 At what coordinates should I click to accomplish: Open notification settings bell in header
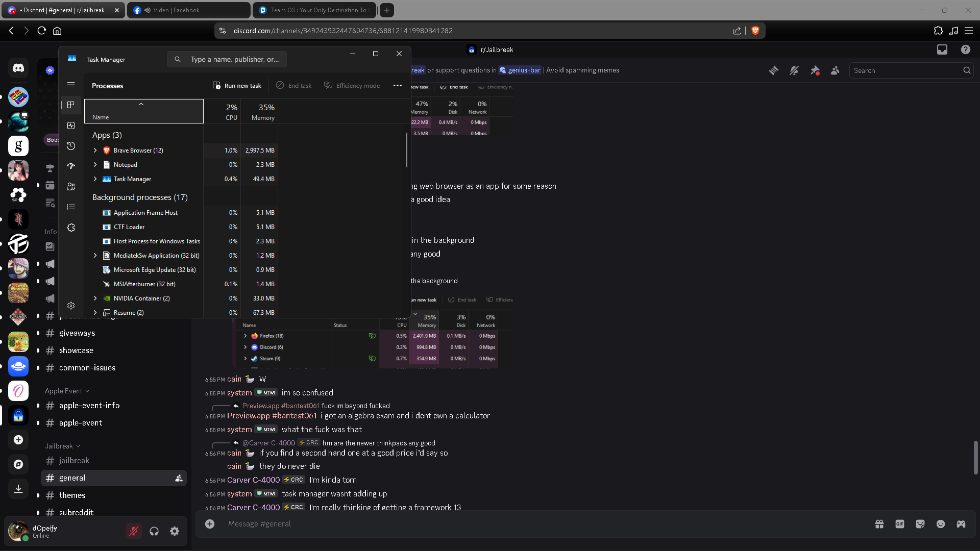point(794,70)
